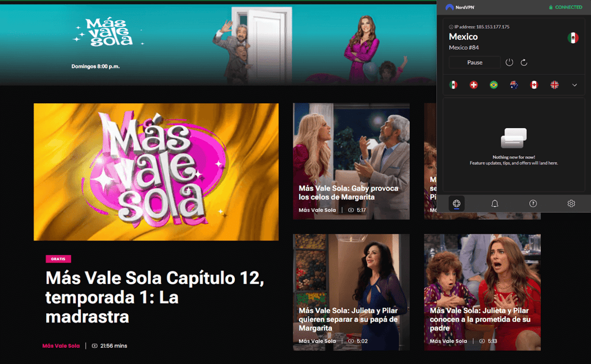Click the play icon beside 5:17

(351, 210)
